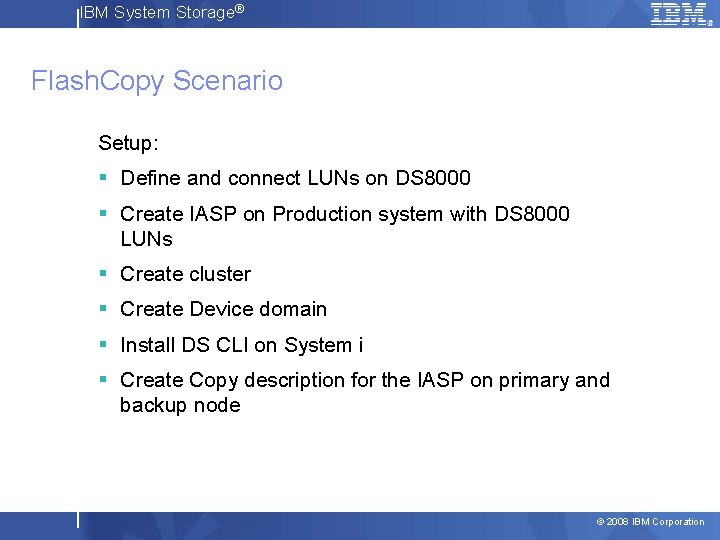Click the 'Setup:' heading text

129,143
